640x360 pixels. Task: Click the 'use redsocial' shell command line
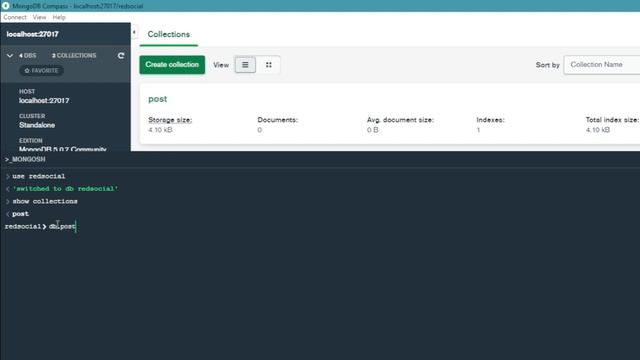point(39,176)
